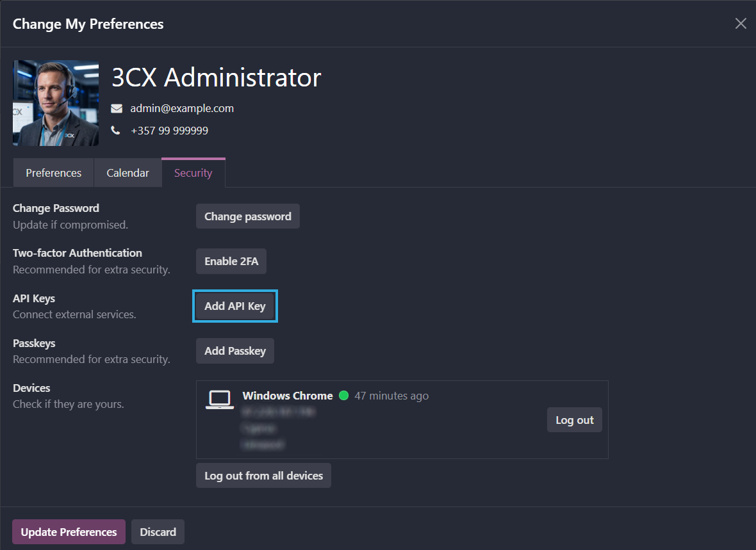The height and width of the screenshot is (550, 756).
Task: Click the laptop device icon
Action: 219,400
